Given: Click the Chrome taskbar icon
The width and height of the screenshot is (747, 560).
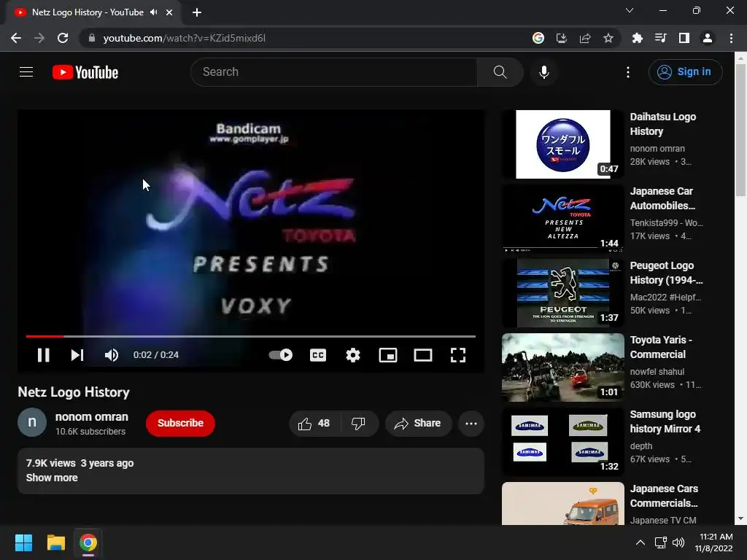Looking at the screenshot, I should pyautogui.click(x=88, y=542).
